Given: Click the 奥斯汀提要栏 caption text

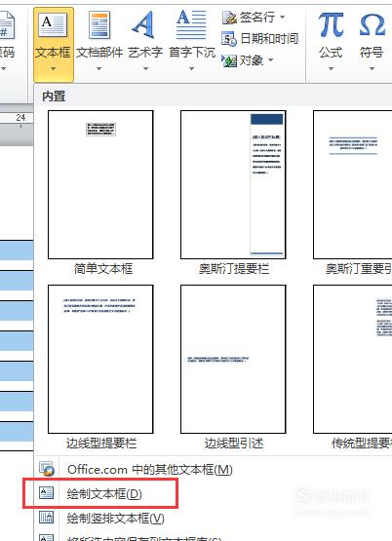Looking at the screenshot, I should point(234,269).
